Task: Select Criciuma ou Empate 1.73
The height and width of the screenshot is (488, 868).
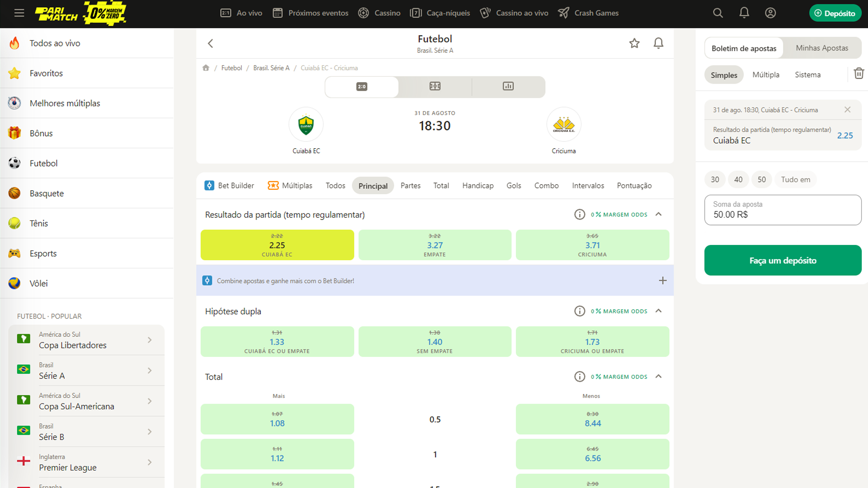Action: click(x=592, y=342)
